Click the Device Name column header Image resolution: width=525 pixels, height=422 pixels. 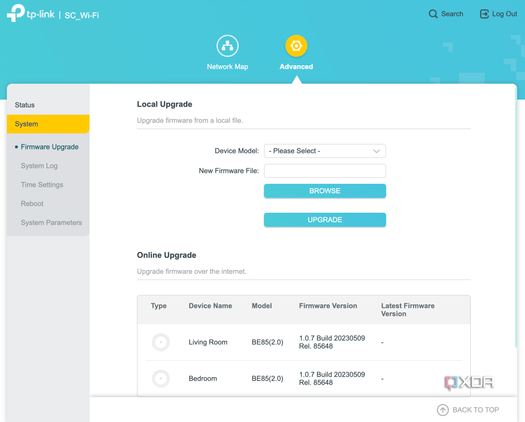210,306
